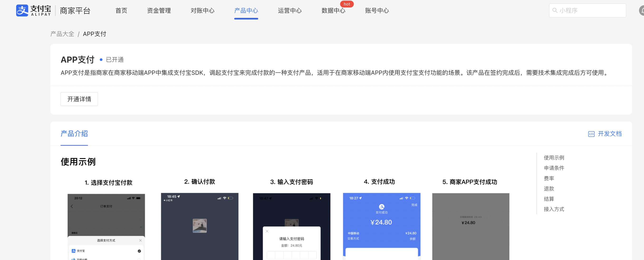The height and width of the screenshot is (260, 644).
Task: Open the 资金管理 menu
Action: [159, 10]
